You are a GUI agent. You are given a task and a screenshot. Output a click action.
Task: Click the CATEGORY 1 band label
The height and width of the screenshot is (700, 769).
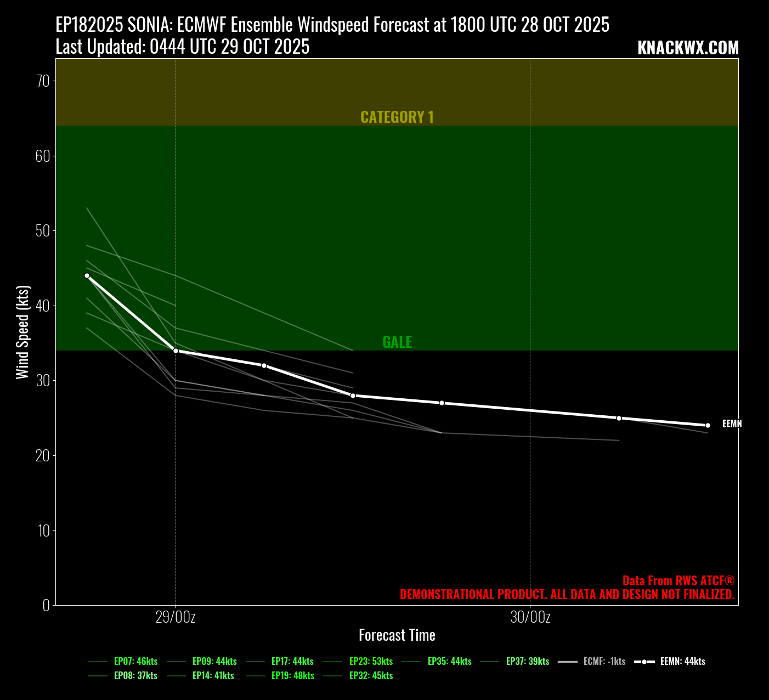[397, 117]
